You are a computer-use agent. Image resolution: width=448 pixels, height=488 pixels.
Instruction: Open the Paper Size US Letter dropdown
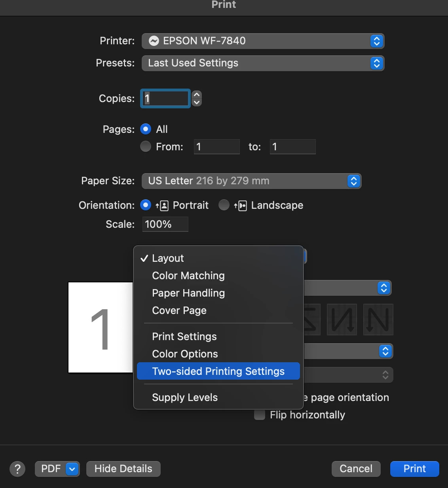tap(252, 181)
